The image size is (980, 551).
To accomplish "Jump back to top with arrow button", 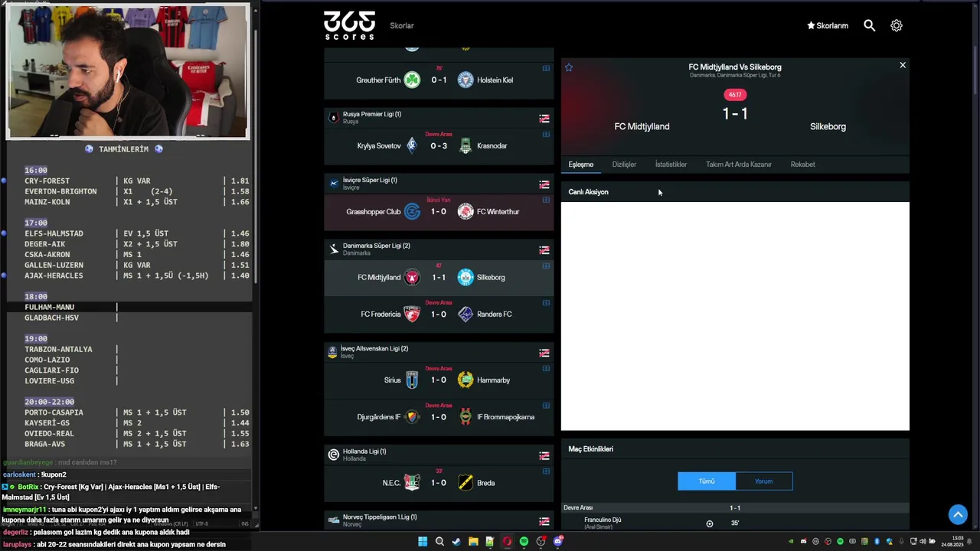I will pos(958,515).
